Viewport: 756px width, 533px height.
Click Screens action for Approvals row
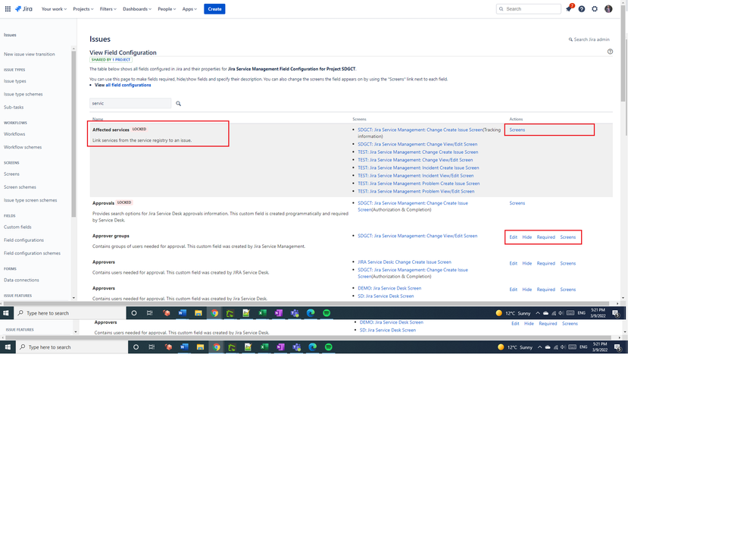click(517, 203)
